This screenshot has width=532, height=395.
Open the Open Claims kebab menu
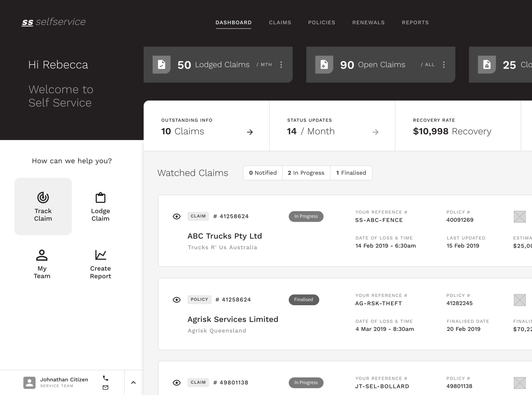(444, 65)
